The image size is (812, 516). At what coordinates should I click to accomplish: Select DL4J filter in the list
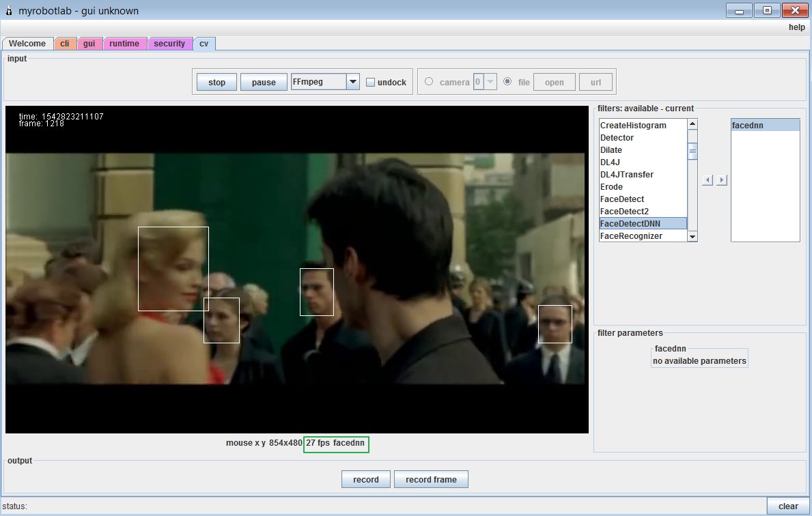click(643, 162)
